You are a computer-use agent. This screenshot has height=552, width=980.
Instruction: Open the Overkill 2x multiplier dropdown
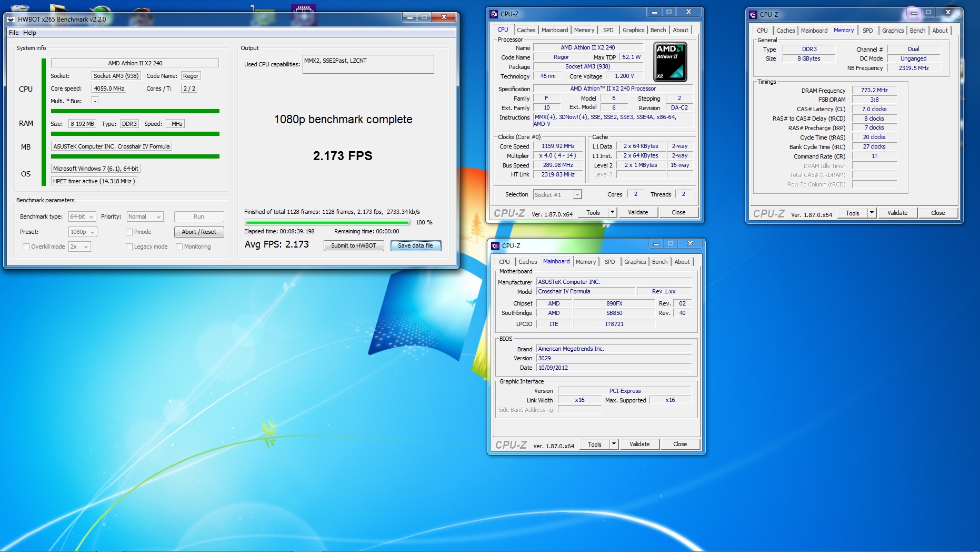pos(79,247)
